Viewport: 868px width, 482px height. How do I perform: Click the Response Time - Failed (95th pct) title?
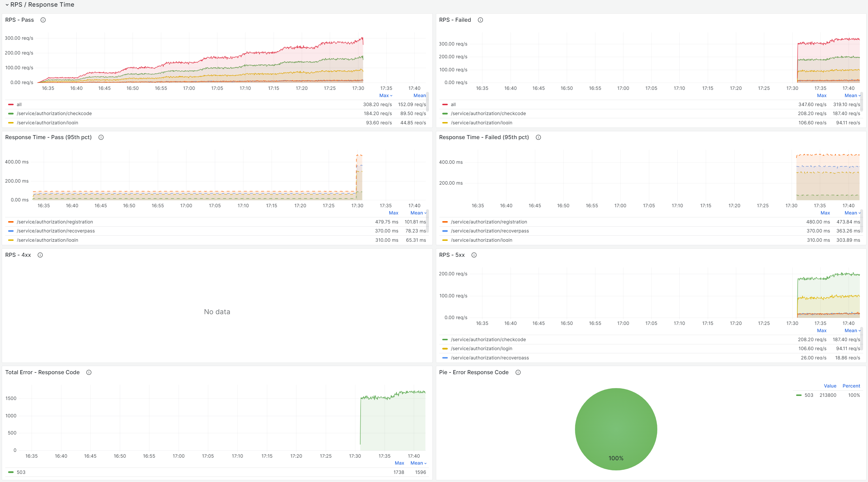[x=484, y=137]
